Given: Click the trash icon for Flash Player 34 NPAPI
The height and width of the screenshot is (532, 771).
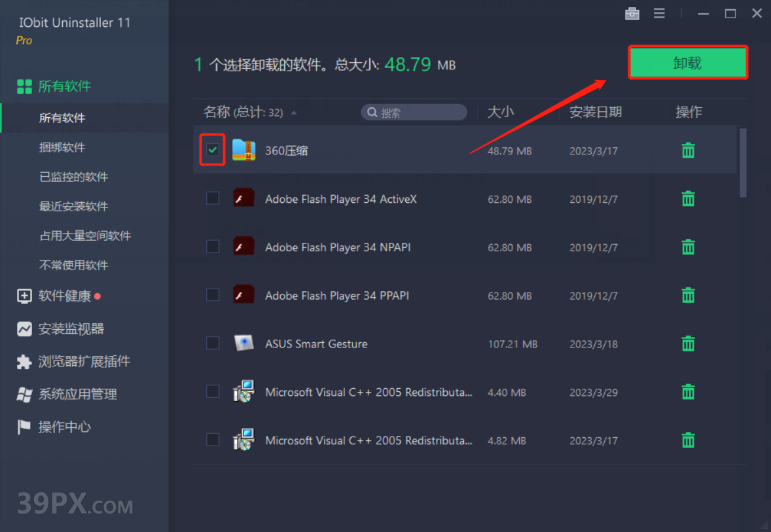Looking at the screenshot, I should (x=688, y=247).
